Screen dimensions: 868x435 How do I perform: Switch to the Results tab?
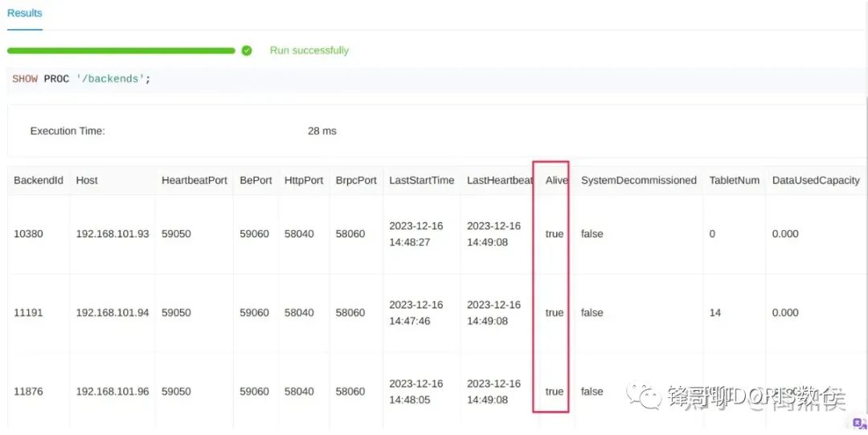[24, 14]
